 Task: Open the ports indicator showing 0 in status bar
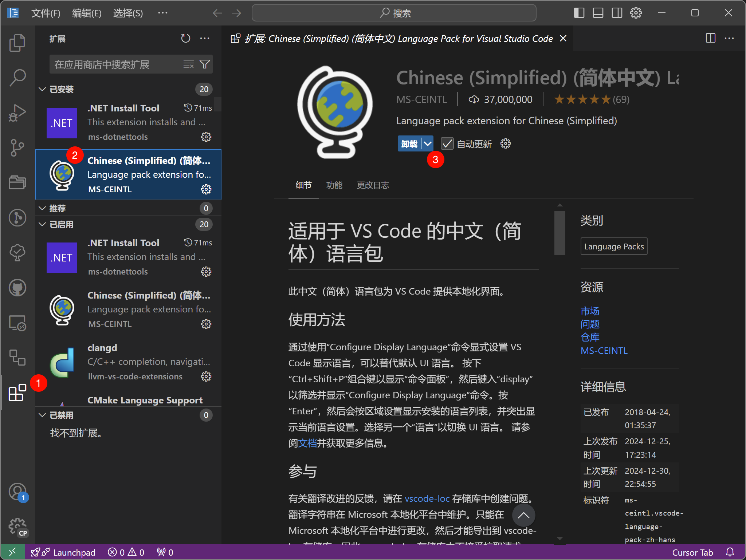point(165,552)
